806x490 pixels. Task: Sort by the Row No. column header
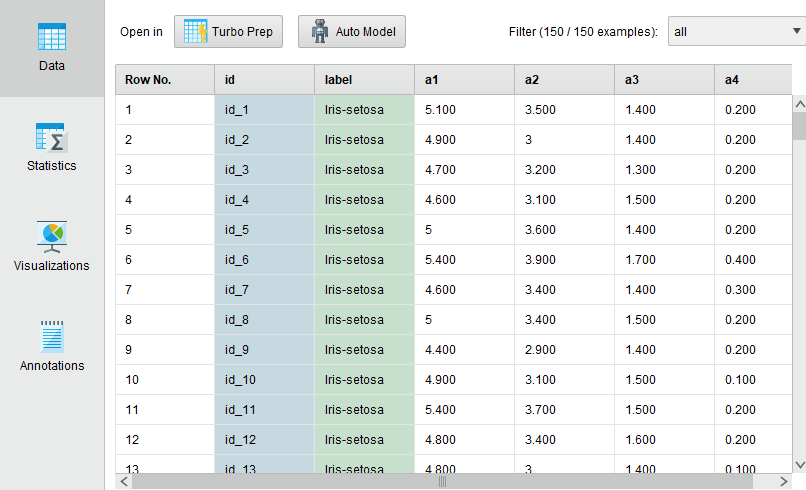(x=165, y=80)
